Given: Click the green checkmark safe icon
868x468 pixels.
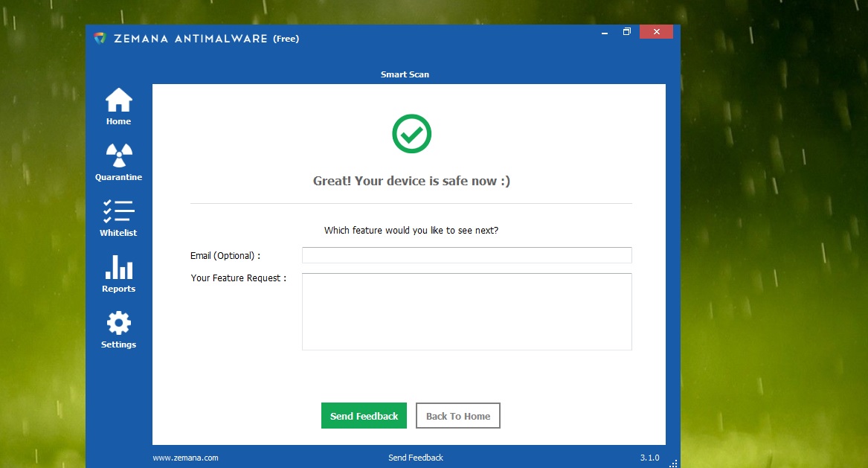Looking at the screenshot, I should click(411, 133).
